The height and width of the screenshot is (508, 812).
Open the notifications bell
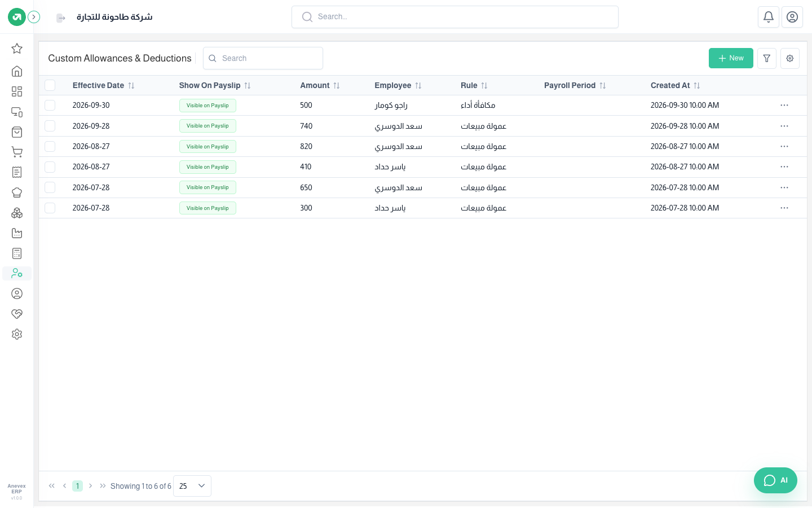pos(769,17)
